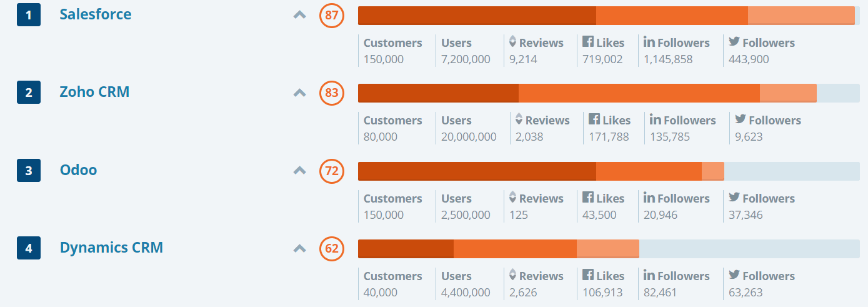Select Zoho CRM likes count 171,788

(x=609, y=137)
